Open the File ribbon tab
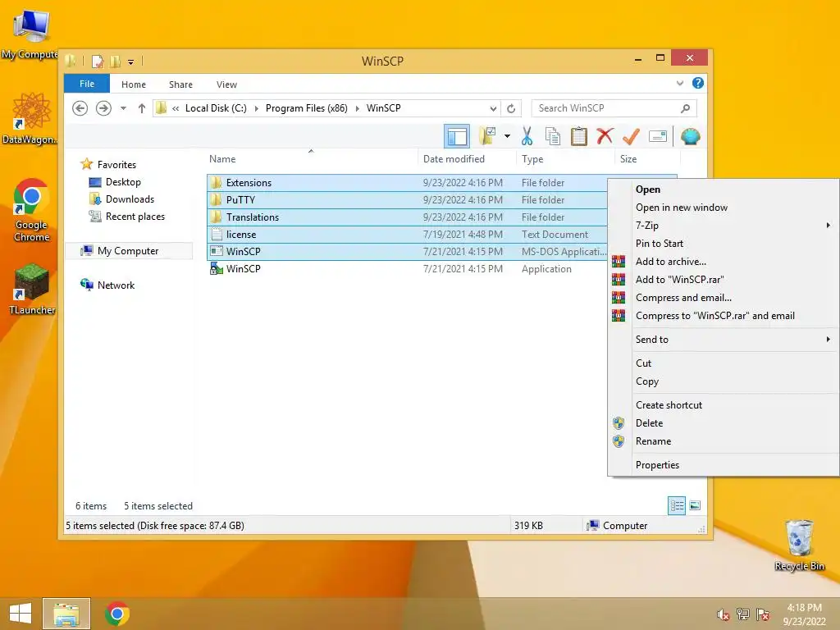Screen dimensions: 840x630 (87, 84)
